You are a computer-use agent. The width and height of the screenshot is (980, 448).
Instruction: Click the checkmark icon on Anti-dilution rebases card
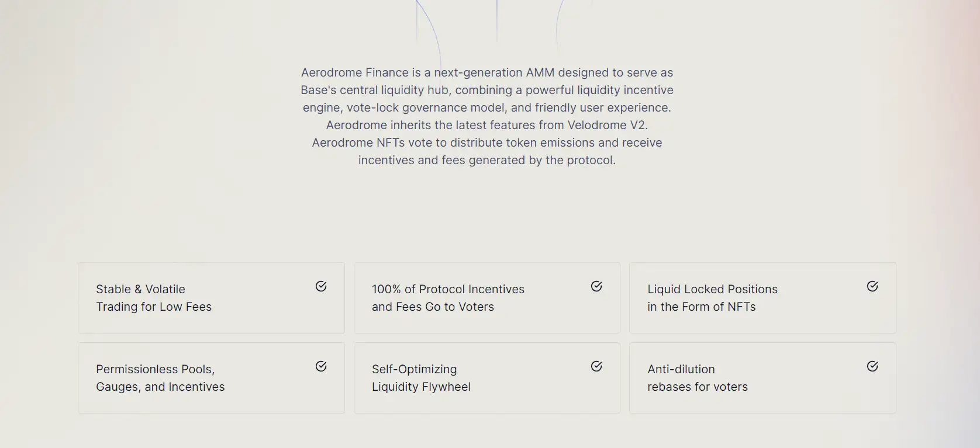(872, 366)
